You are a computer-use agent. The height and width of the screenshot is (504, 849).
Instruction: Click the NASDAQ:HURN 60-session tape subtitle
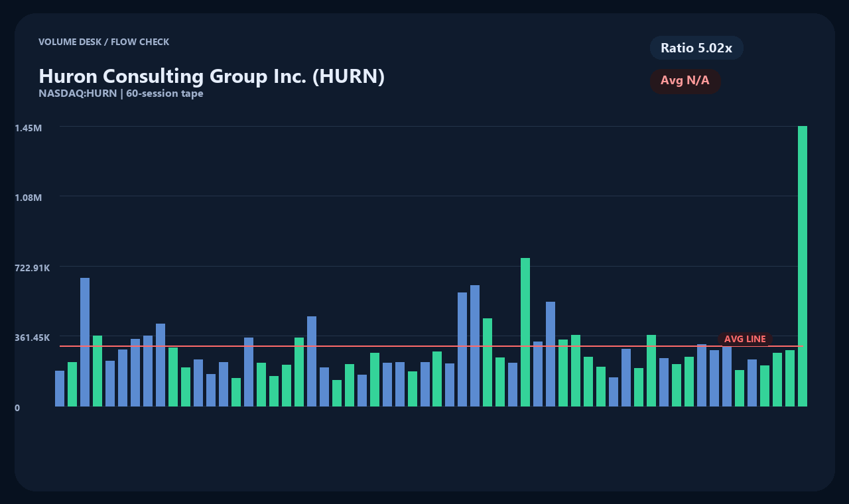pos(121,94)
